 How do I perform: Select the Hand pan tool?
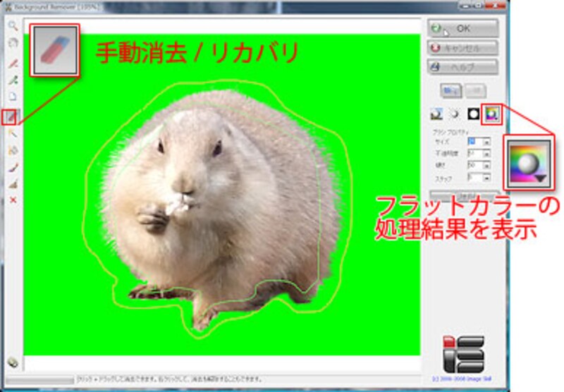click(12, 42)
